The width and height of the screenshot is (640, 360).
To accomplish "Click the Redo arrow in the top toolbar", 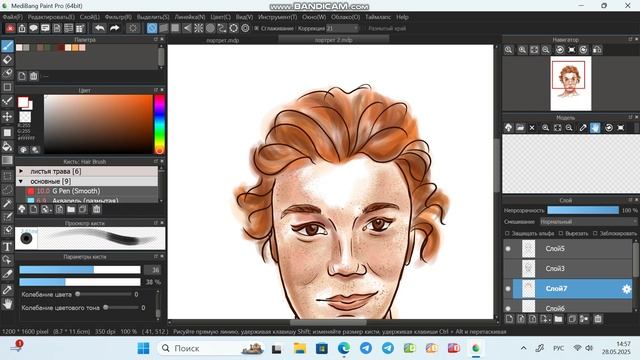I will click(x=115, y=28).
